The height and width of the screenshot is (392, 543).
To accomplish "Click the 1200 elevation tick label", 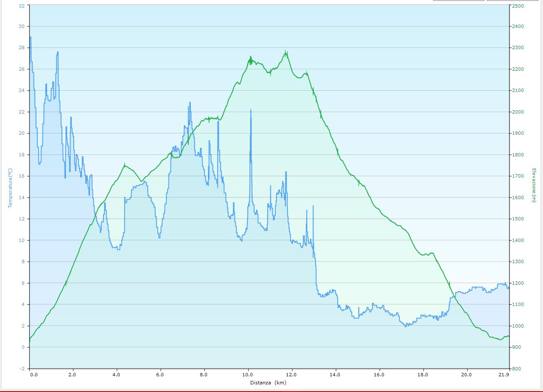I will click(x=518, y=283).
